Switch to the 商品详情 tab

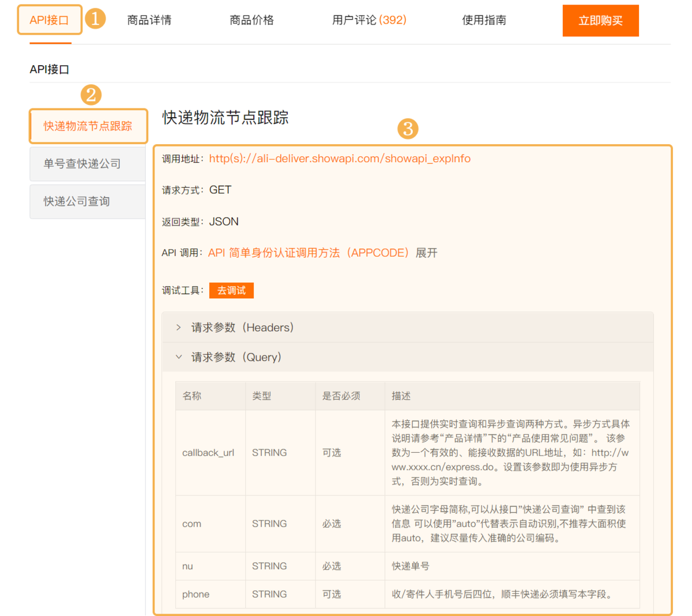[149, 20]
